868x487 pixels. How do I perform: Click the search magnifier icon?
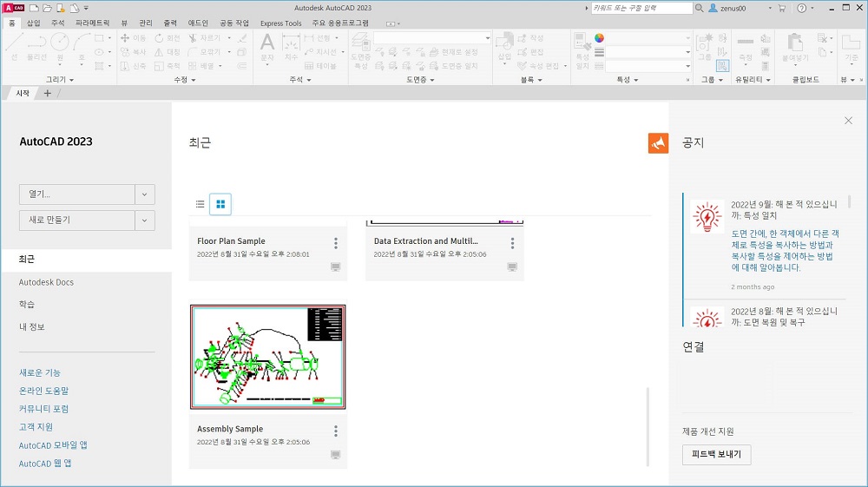(x=699, y=8)
